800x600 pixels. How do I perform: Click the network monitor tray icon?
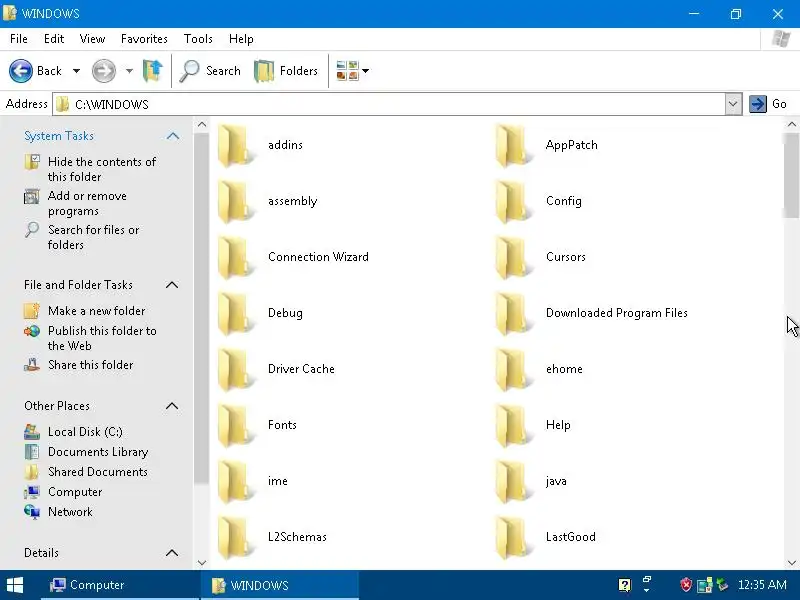tap(705, 585)
